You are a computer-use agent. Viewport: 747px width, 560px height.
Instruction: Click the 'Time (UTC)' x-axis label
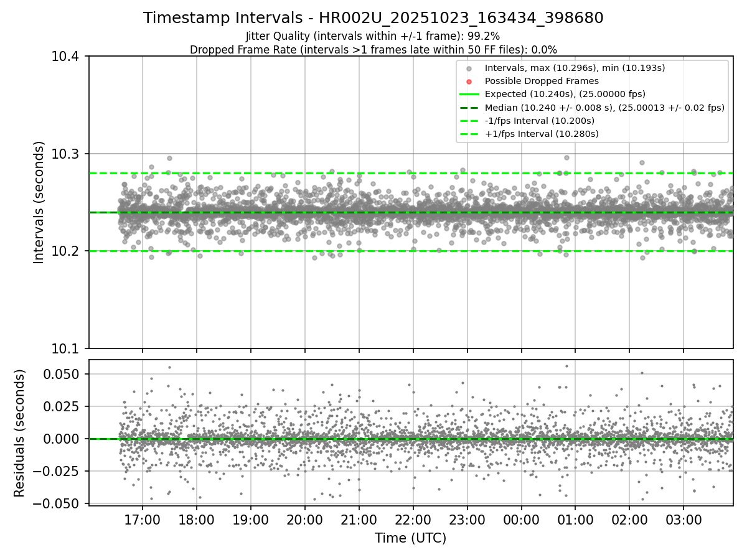pyautogui.click(x=410, y=538)
